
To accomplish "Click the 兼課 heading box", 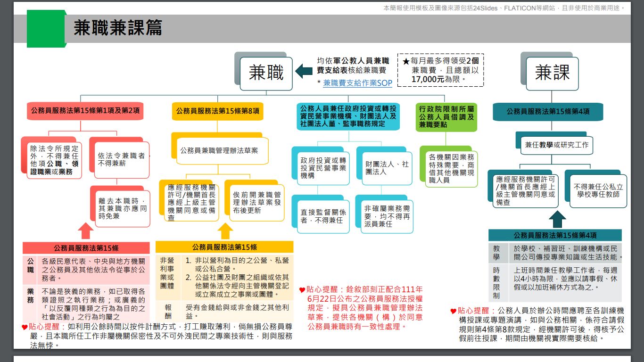I will click(x=552, y=73).
